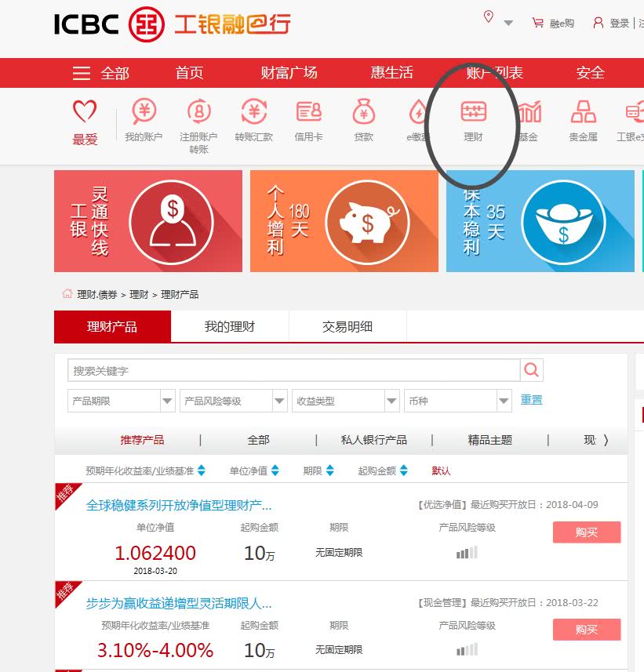Click the 搜索关键字 search field
644x672 pixels.
point(293,370)
